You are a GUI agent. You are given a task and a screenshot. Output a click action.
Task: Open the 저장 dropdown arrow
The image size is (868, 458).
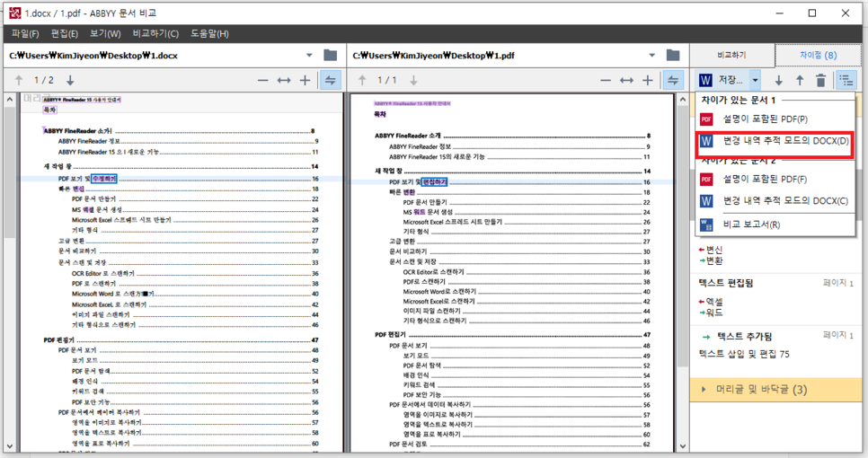pos(755,80)
